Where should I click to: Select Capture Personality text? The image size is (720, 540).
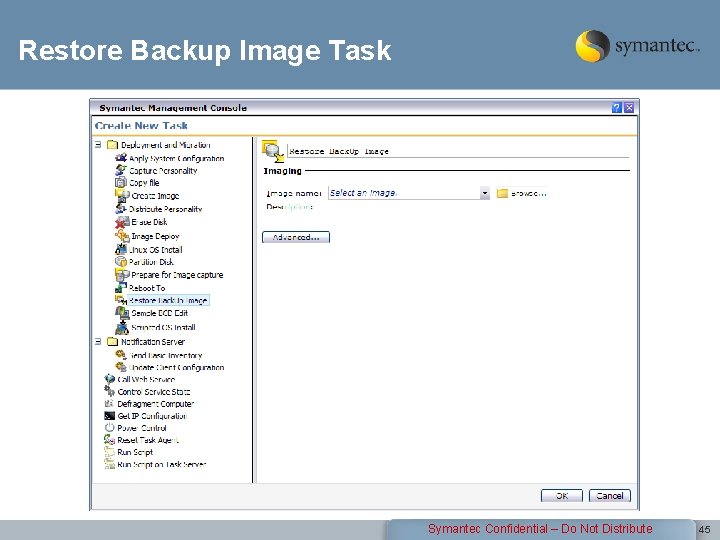[x=163, y=171]
